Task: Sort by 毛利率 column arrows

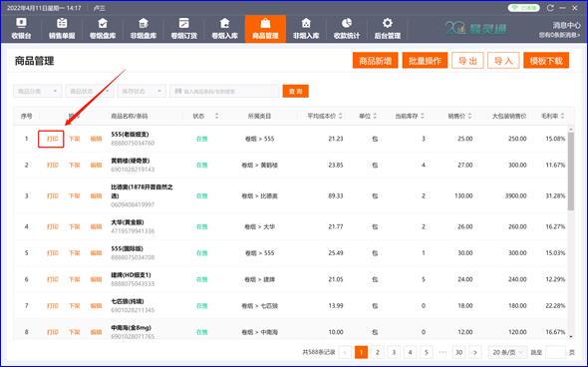Action: [x=562, y=116]
